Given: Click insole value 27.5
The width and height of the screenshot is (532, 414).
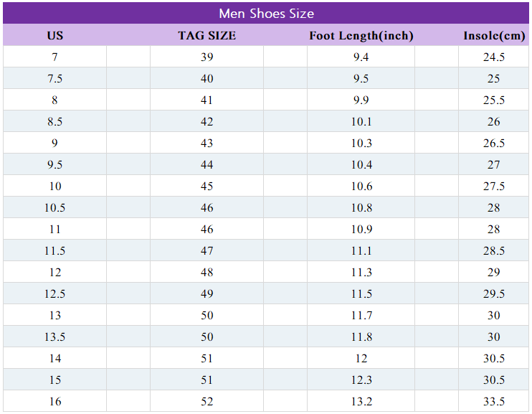Looking at the screenshot, I should 494,186.
